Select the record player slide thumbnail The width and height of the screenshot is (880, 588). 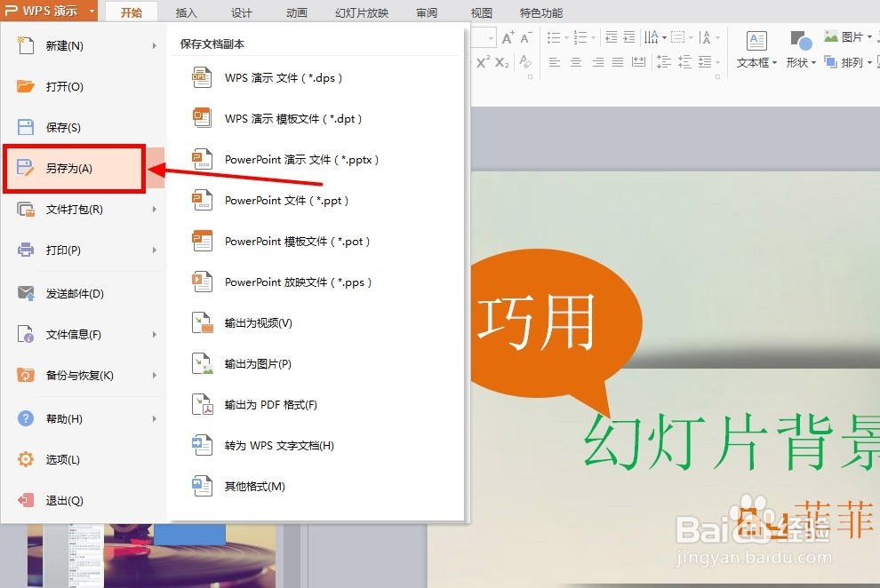(x=151, y=555)
